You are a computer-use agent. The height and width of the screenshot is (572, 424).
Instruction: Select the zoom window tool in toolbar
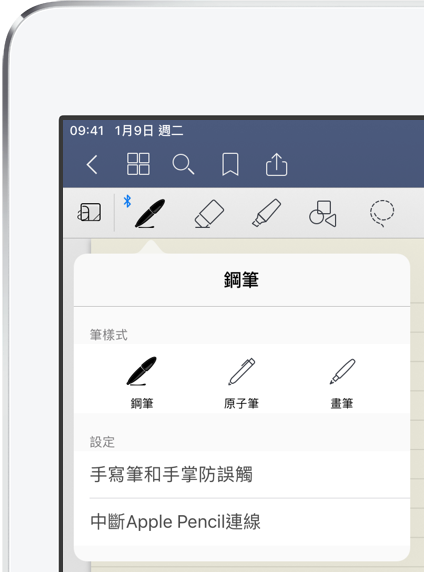coord(89,212)
